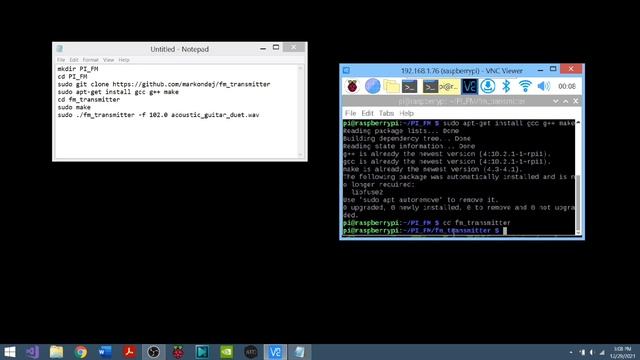Open the Format menu in Notepad

coord(91,60)
